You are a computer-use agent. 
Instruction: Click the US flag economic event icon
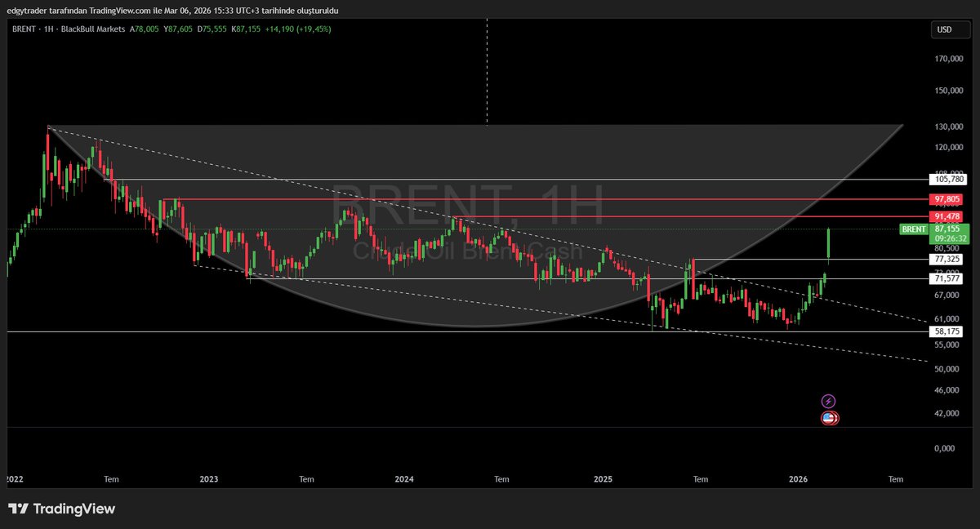[x=829, y=418]
